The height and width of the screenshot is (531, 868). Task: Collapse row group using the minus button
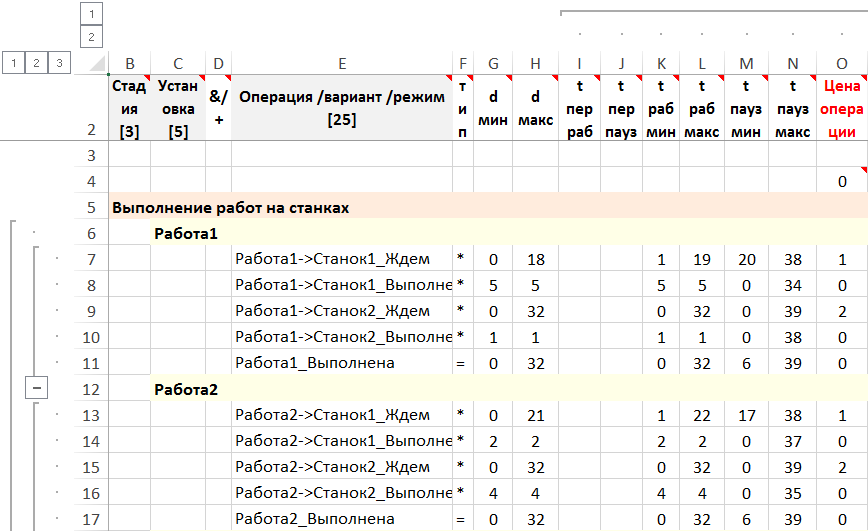[34, 389]
